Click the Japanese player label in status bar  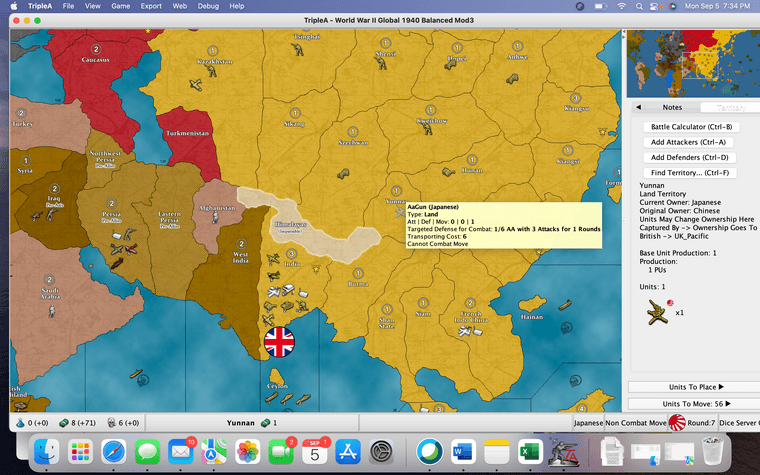coord(588,423)
